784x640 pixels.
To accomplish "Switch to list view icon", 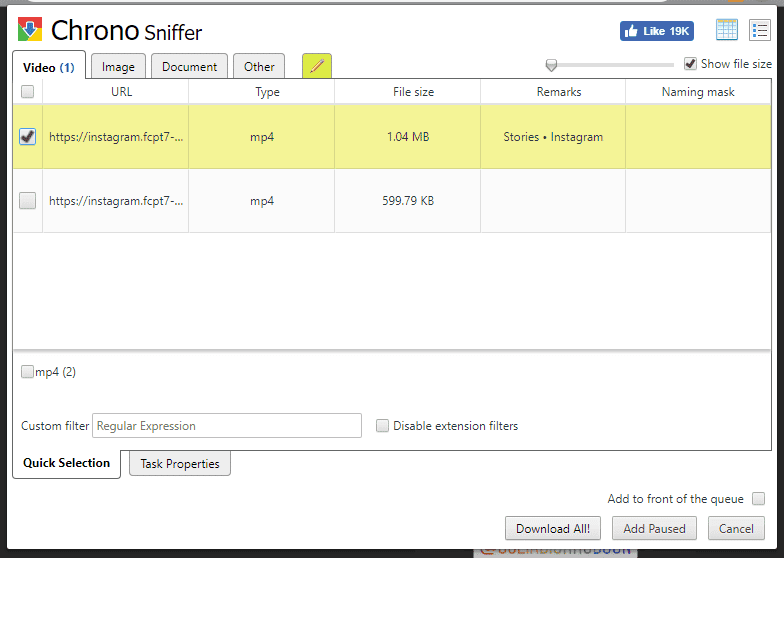I will [x=760, y=30].
